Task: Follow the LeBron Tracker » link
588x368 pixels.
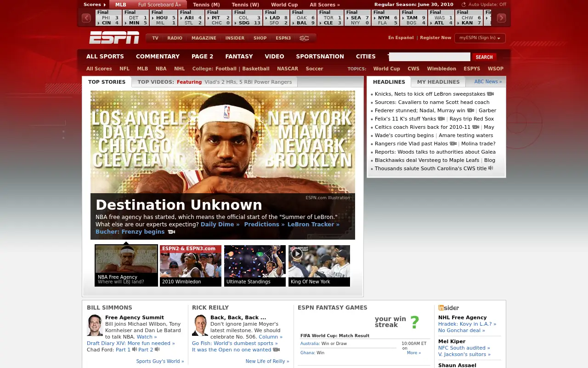Action: [313, 224]
